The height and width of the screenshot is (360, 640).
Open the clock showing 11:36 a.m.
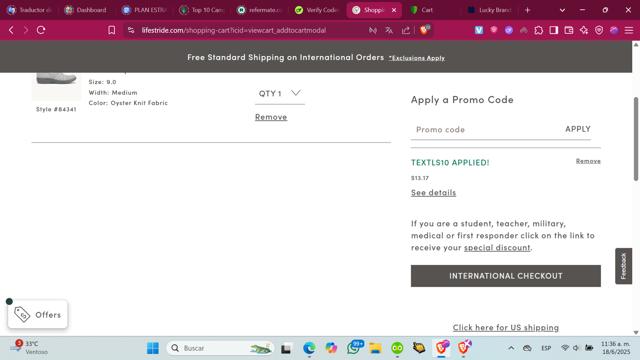616,348
